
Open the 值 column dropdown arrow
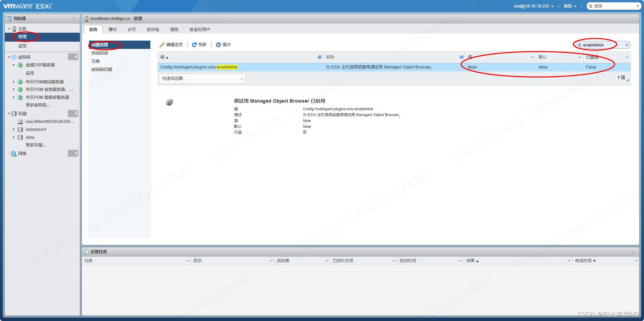(x=533, y=57)
